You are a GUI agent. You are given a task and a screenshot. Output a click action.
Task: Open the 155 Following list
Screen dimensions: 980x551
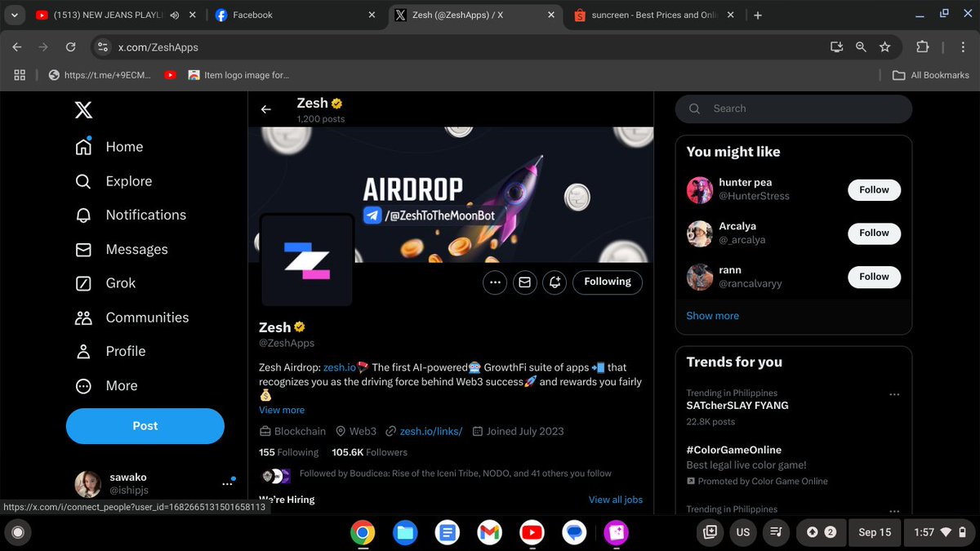click(x=289, y=452)
